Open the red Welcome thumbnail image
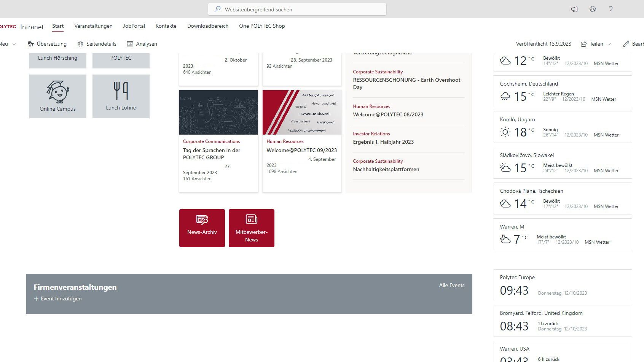The width and height of the screenshot is (644, 362). [302, 112]
